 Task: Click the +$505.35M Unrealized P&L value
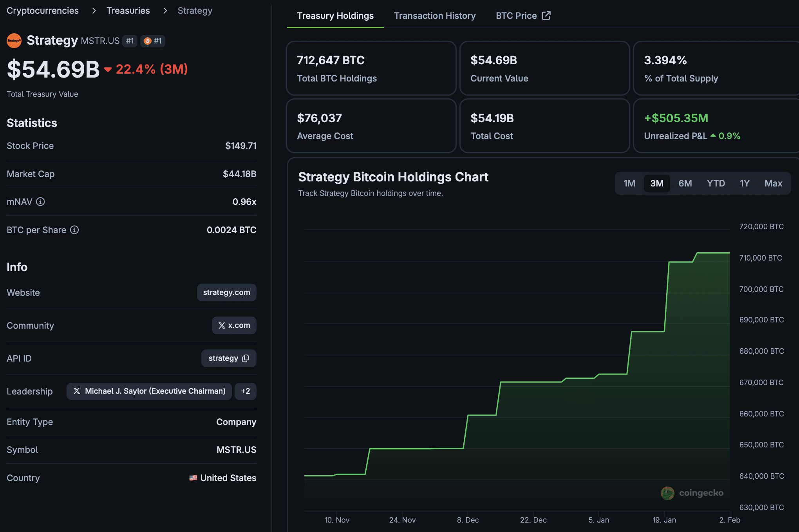coord(676,118)
